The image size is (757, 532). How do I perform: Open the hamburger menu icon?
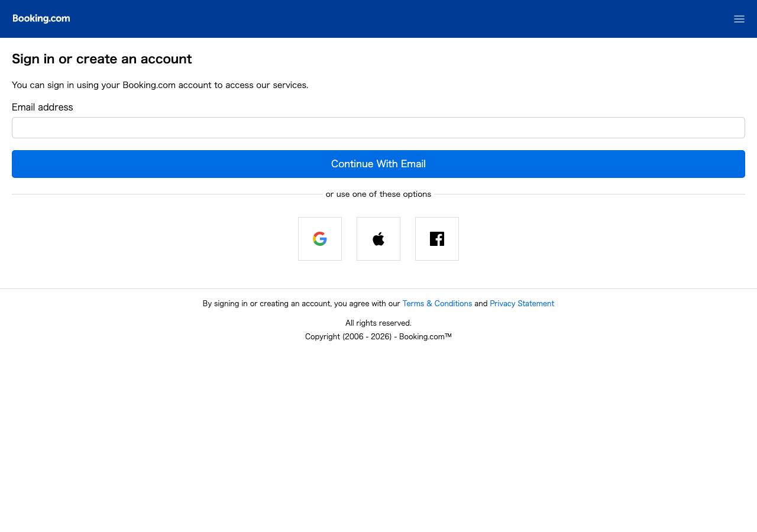click(x=739, y=19)
